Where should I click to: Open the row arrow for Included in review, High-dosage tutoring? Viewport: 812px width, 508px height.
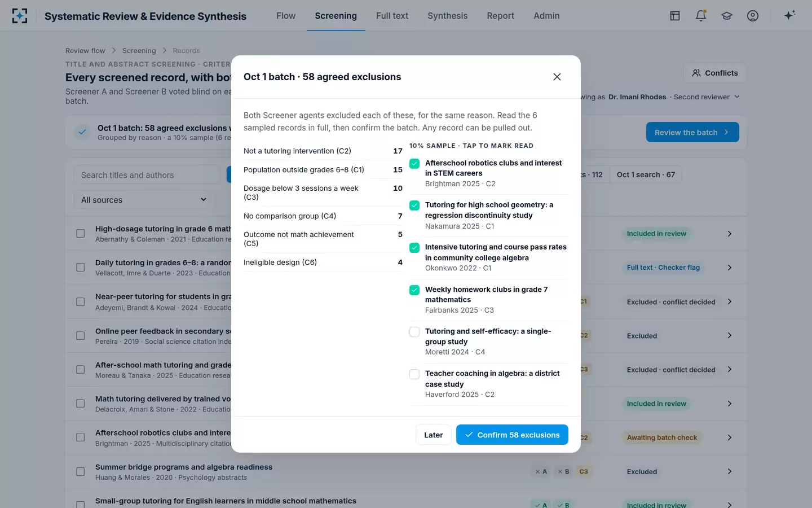(730, 234)
